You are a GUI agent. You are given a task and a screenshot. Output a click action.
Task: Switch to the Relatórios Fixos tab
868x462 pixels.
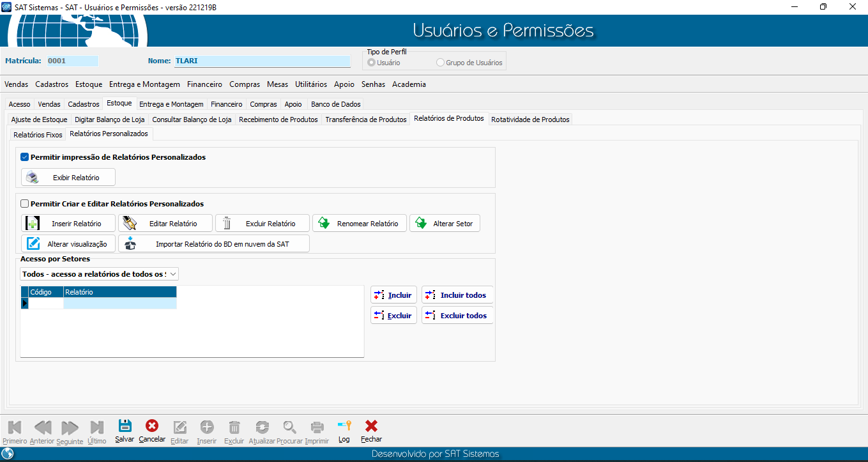pyautogui.click(x=38, y=135)
